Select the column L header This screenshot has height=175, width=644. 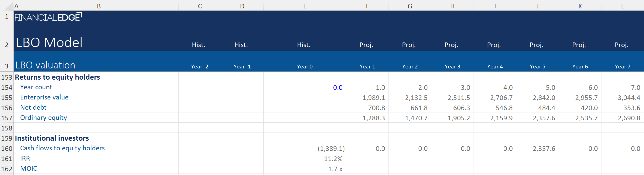(622, 6)
